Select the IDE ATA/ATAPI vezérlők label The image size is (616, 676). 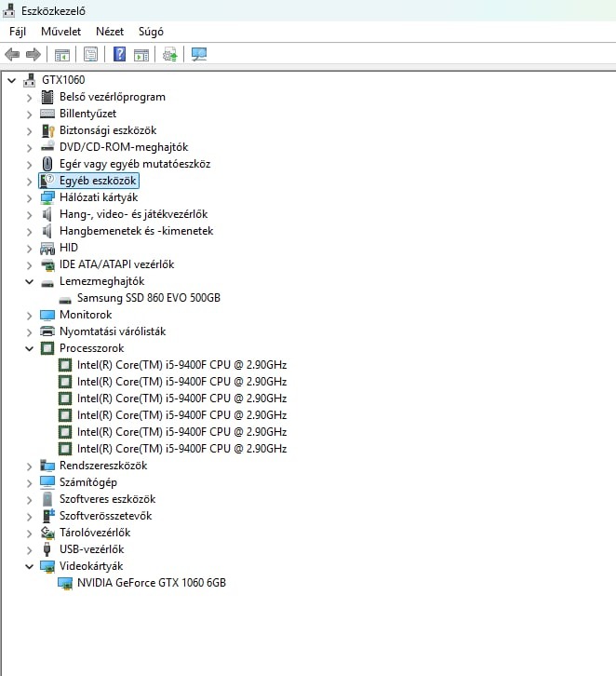(x=116, y=264)
